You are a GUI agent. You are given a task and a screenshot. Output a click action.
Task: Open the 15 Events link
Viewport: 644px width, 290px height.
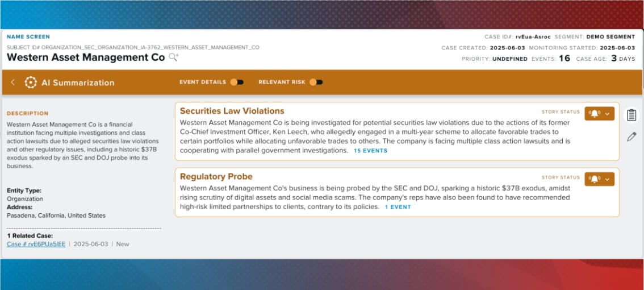pos(370,151)
